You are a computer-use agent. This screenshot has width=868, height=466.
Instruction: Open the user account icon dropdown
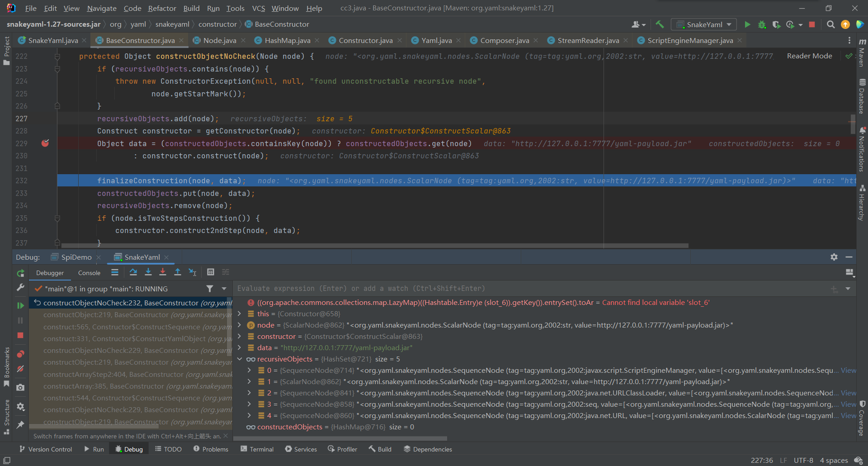[x=638, y=24]
